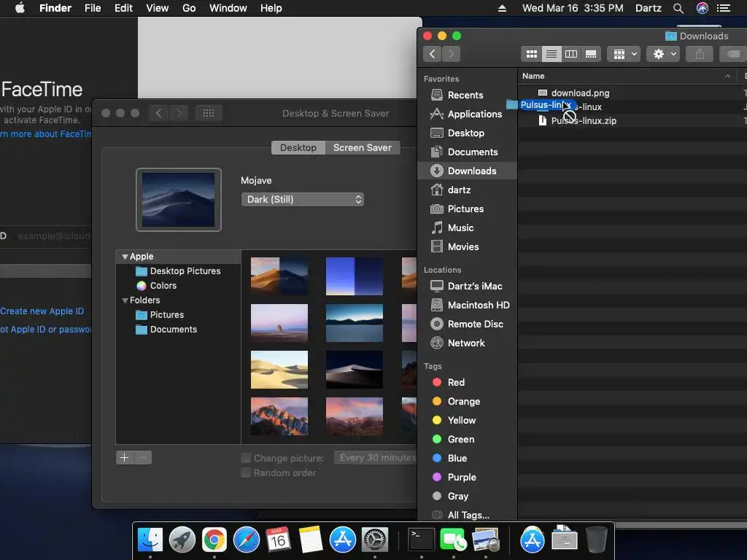Viewport: 747px width, 560px height.
Task: Show all preferences grid button
Action: click(x=208, y=113)
